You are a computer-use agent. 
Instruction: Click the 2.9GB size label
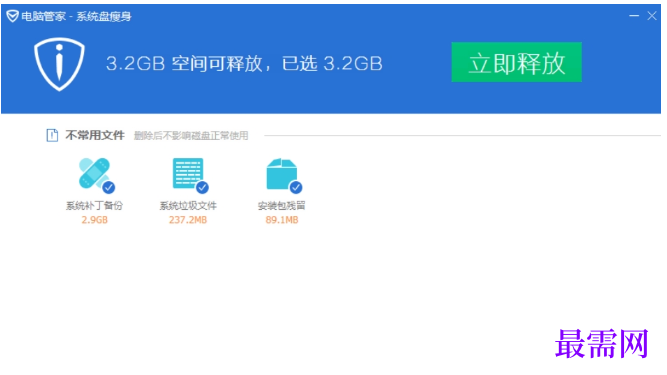click(94, 220)
